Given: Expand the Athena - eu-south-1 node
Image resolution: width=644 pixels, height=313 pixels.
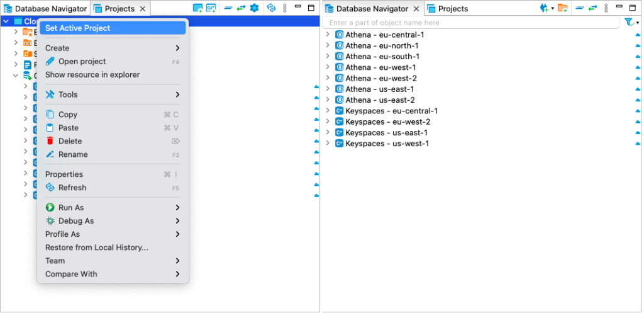Looking at the screenshot, I should tap(328, 56).
